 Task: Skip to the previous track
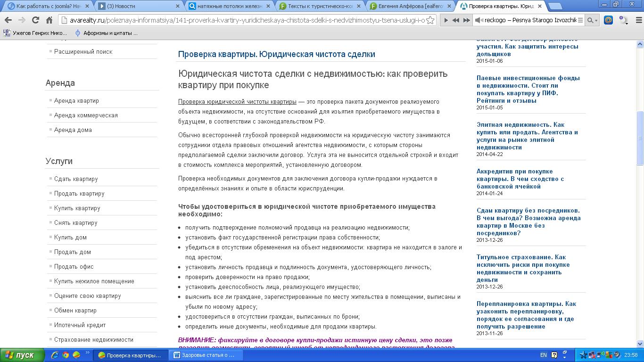click(455, 20)
